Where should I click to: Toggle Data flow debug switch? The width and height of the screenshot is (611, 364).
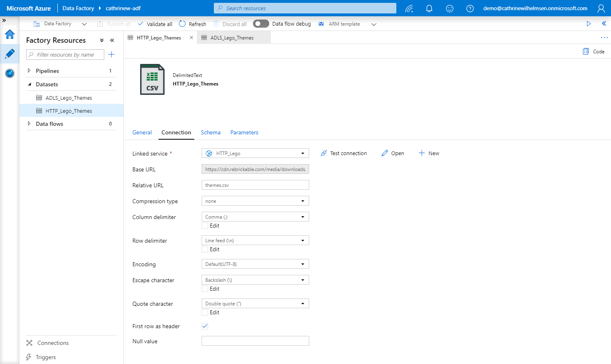click(x=261, y=24)
